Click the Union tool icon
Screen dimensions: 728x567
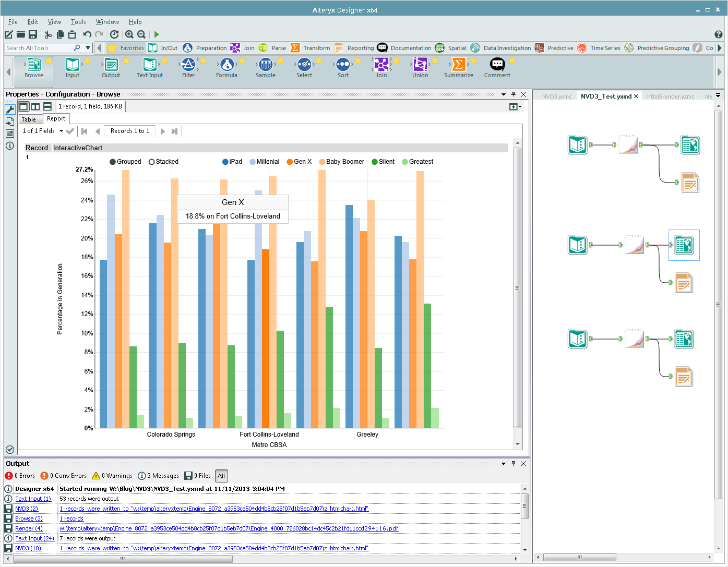click(420, 65)
